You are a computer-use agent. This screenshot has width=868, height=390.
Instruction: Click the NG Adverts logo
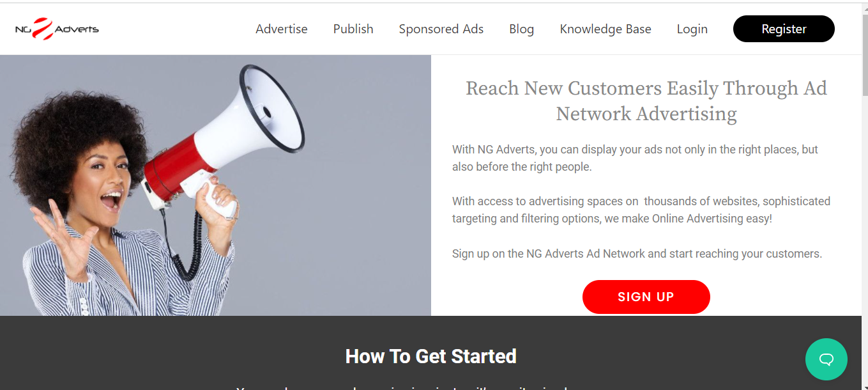57,29
